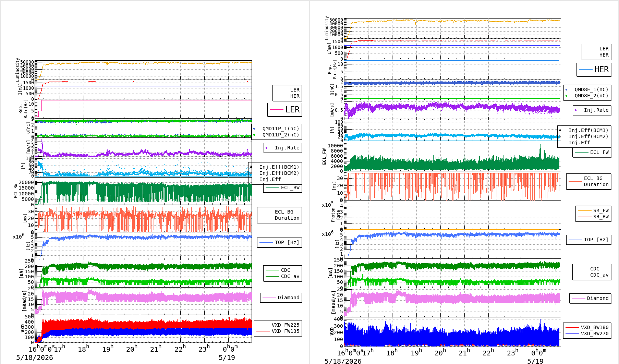Screen dimensions: 619x364
Task: Click small red LER legend entry in left plot
Action: [295, 90]
